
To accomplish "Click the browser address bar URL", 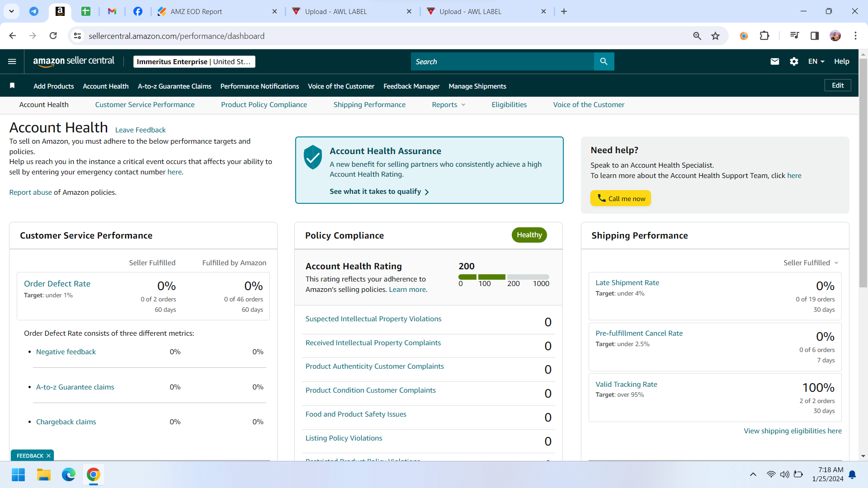I will pyautogui.click(x=176, y=36).
